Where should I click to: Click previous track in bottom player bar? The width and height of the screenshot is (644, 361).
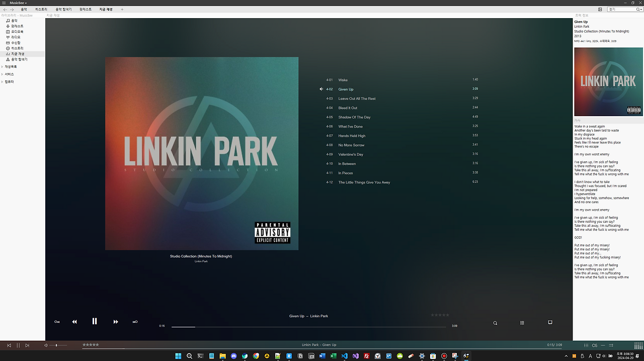9,345
